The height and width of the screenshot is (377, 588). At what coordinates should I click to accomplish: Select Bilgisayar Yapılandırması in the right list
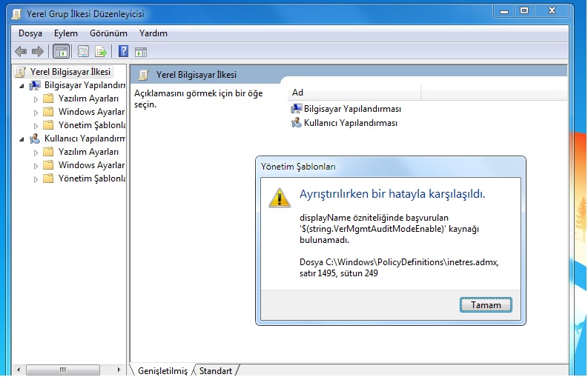point(346,109)
